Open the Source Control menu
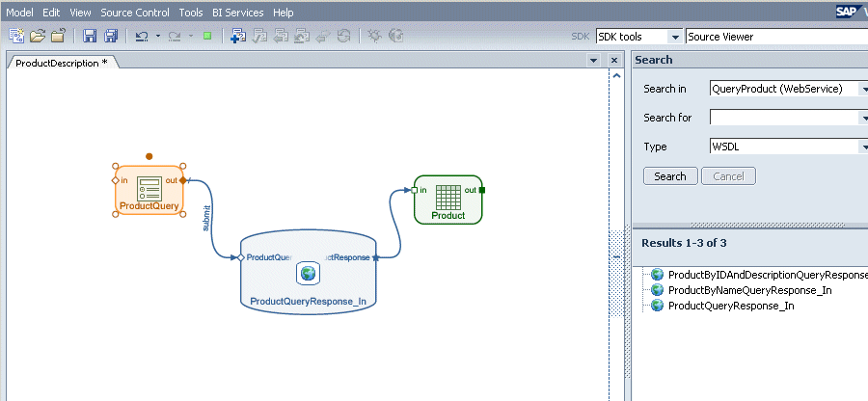Image resolution: width=868 pixels, height=401 pixels. point(135,13)
